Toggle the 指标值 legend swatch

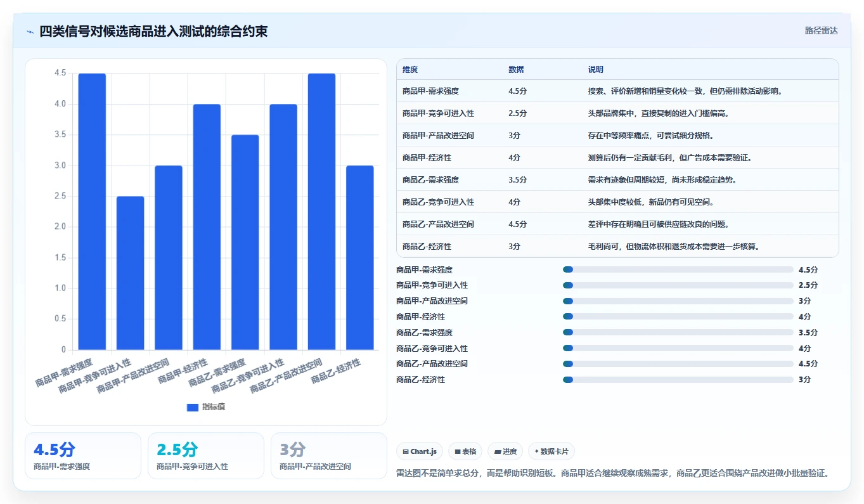(193, 407)
